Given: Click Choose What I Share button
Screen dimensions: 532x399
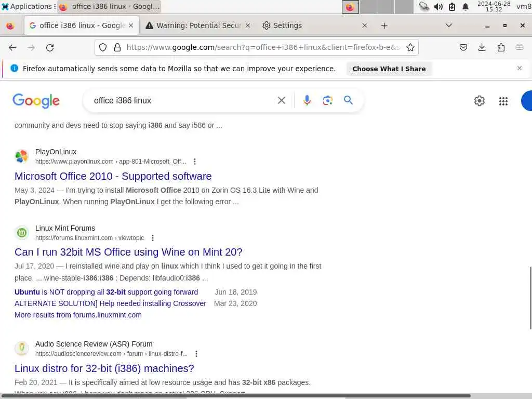Looking at the screenshot, I should point(389,69).
